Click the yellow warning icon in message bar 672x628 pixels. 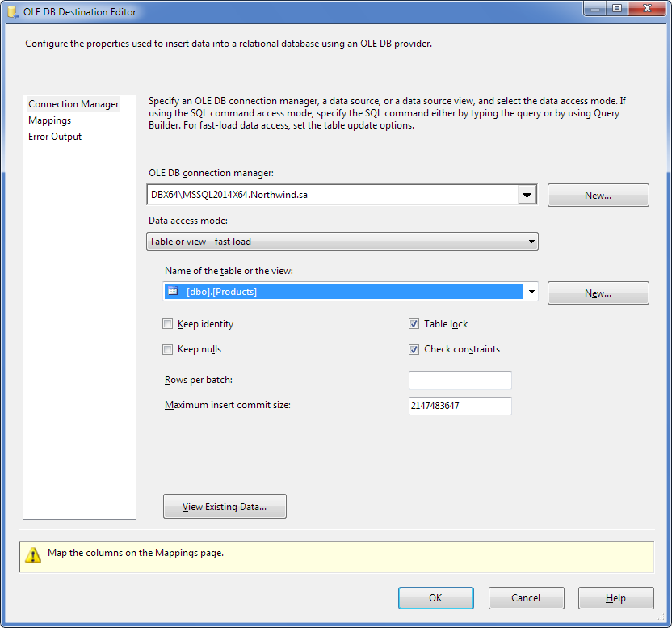click(x=32, y=555)
